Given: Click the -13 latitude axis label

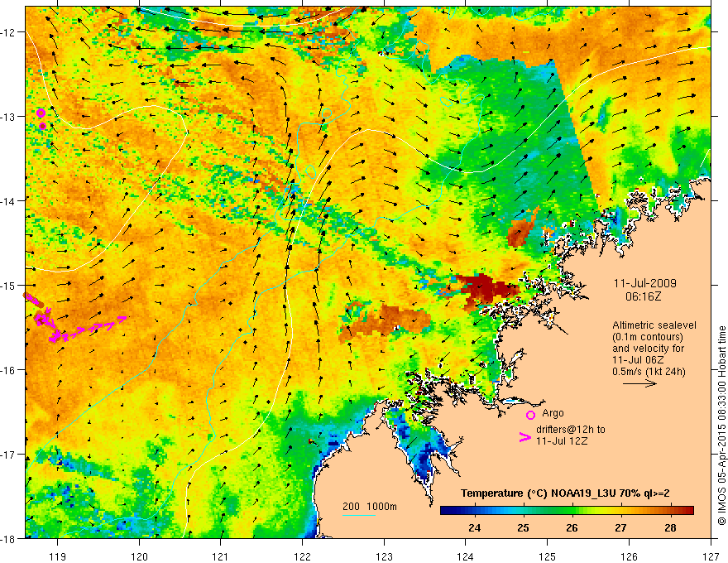Looking at the screenshot, I should click(x=8, y=117).
